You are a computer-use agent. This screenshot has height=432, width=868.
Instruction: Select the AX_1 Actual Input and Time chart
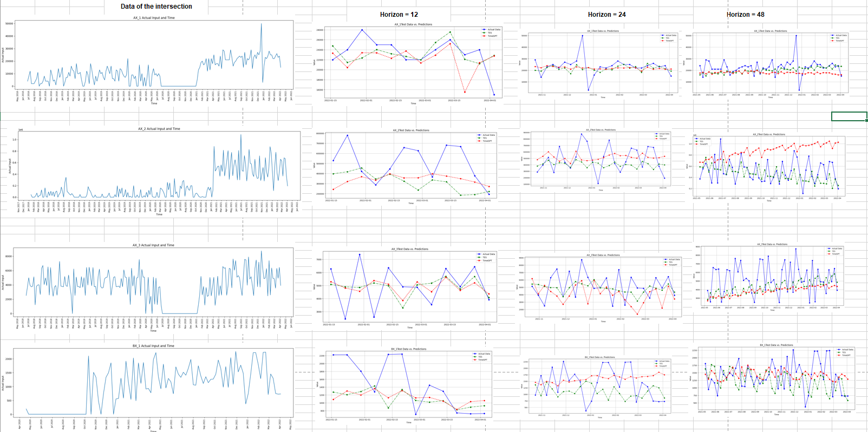click(x=148, y=60)
